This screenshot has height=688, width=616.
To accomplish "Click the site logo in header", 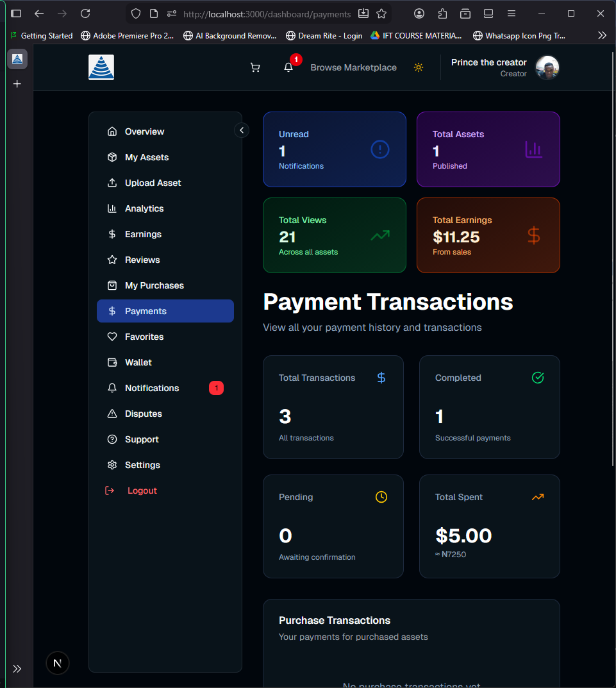I will (101, 67).
